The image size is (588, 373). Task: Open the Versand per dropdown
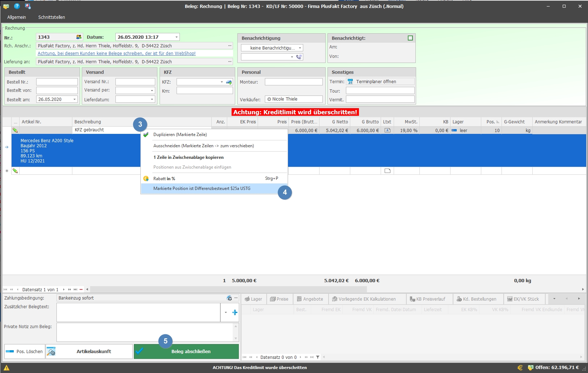point(152,90)
